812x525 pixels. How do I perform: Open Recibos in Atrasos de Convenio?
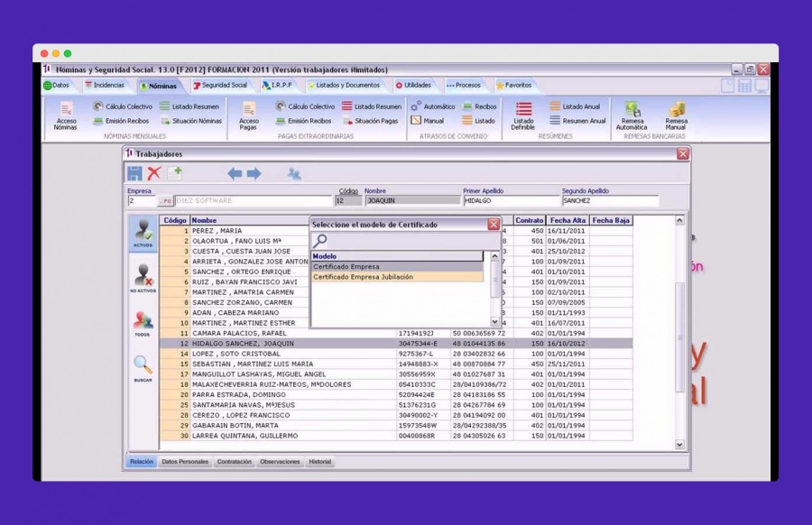[x=480, y=106]
